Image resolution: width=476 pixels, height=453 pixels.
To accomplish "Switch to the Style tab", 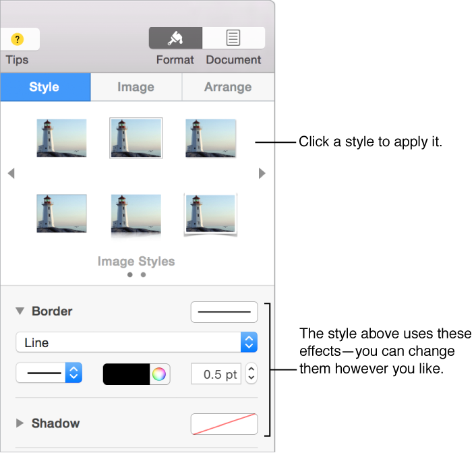I will point(45,87).
